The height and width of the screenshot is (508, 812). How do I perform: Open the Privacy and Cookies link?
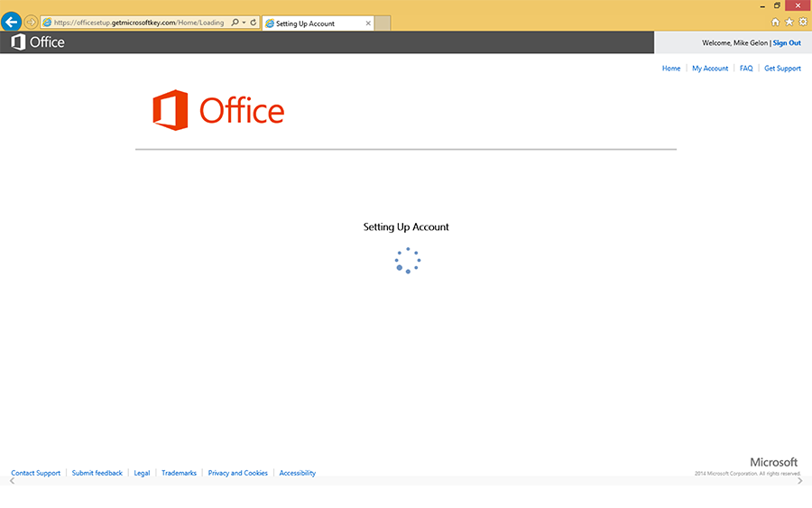(x=237, y=473)
